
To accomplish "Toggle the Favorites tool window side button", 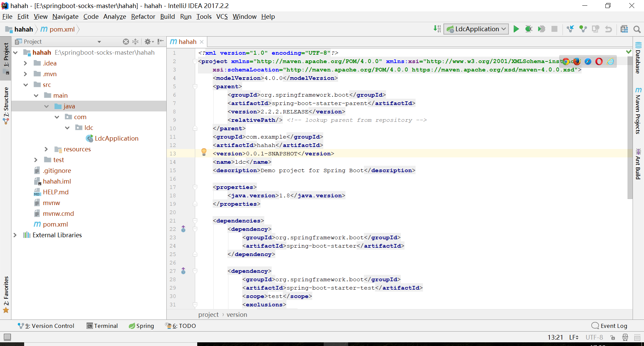I will pos(6,295).
